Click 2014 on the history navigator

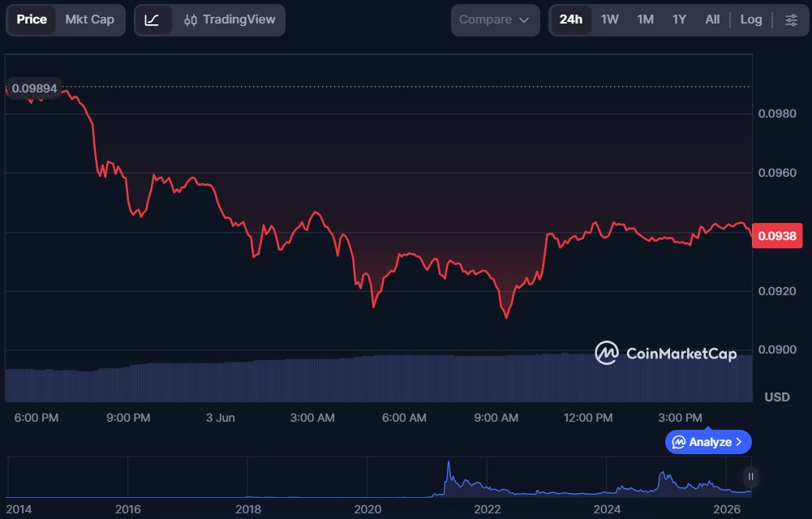(x=19, y=510)
